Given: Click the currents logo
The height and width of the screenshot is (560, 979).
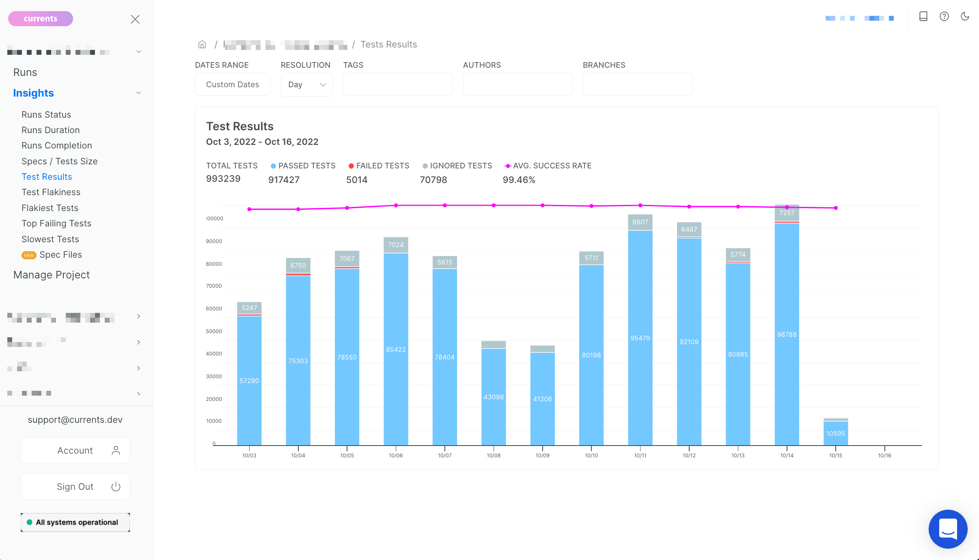Looking at the screenshot, I should 41,19.
